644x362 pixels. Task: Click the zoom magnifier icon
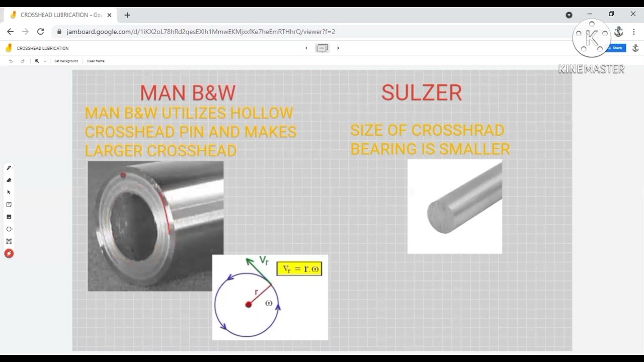pyautogui.click(x=37, y=61)
